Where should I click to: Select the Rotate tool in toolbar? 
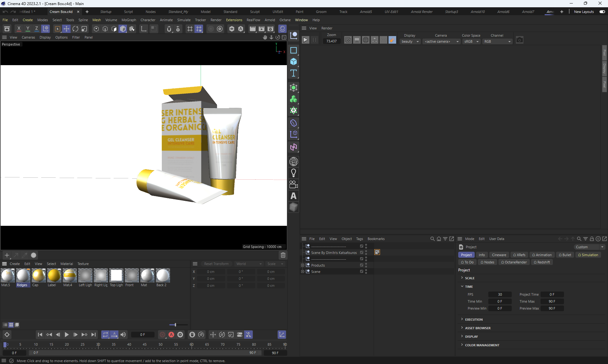pos(75,29)
